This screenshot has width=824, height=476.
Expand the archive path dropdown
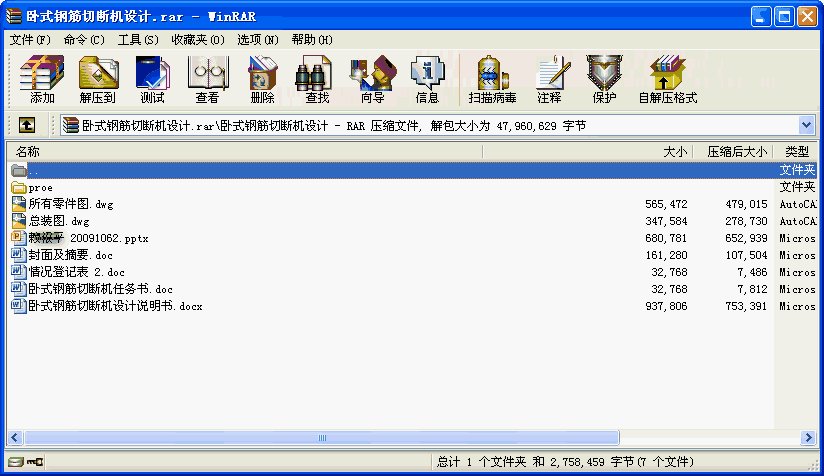click(806, 125)
